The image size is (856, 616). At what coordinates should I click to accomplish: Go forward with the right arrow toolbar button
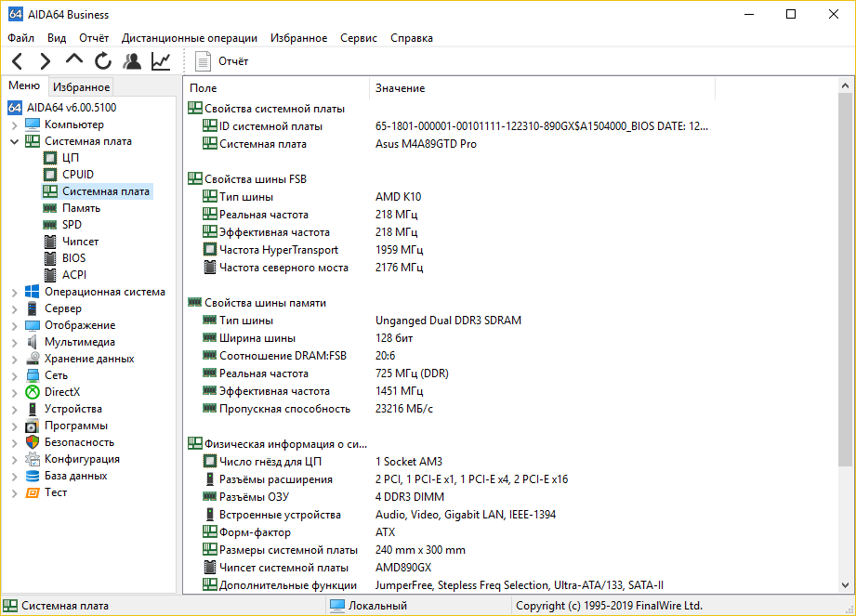(x=46, y=61)
